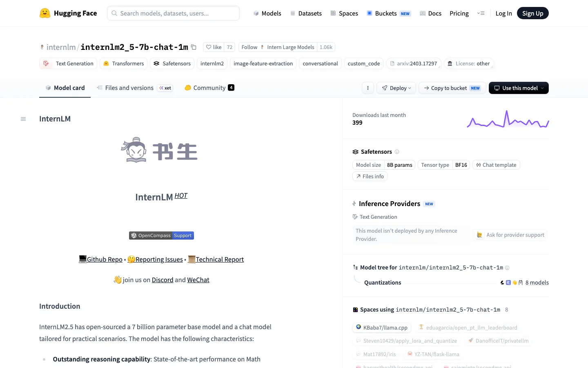Select the Model card tab
Viewport: 588px width, 368px height.
click(65, 88)
